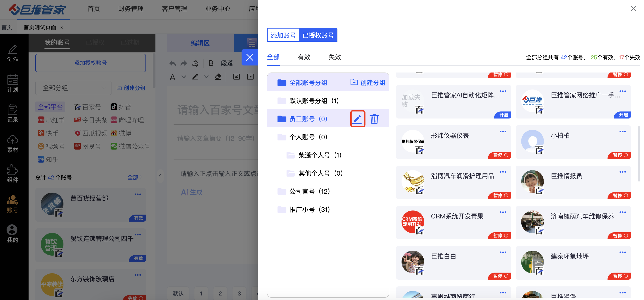Select 全部账号分组 root folder
Image resolution: width=644 pixels, height=300 pixels.
tap(303, 83)
